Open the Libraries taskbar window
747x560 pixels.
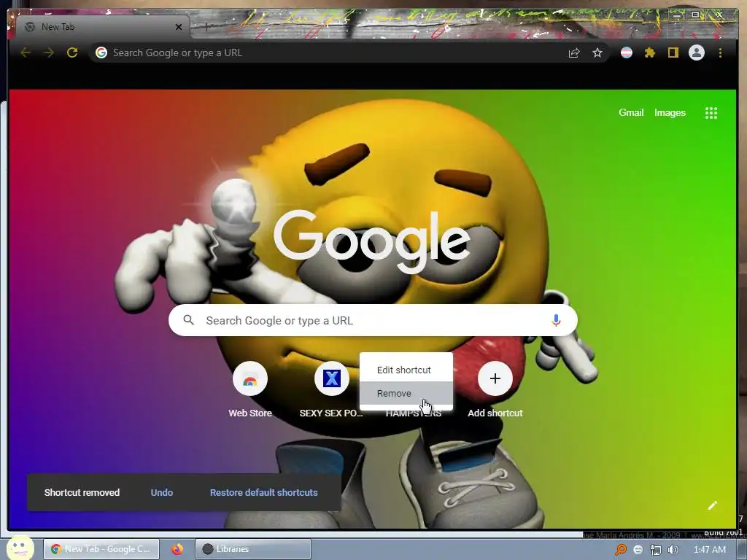click(x=253, y=549)
